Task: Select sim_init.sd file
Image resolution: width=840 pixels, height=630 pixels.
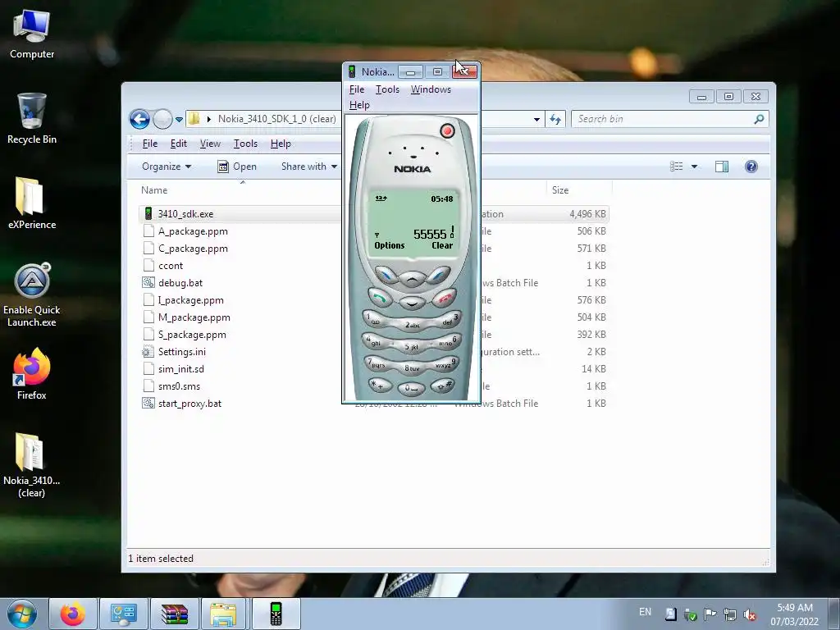Action: tap(181, 369)
